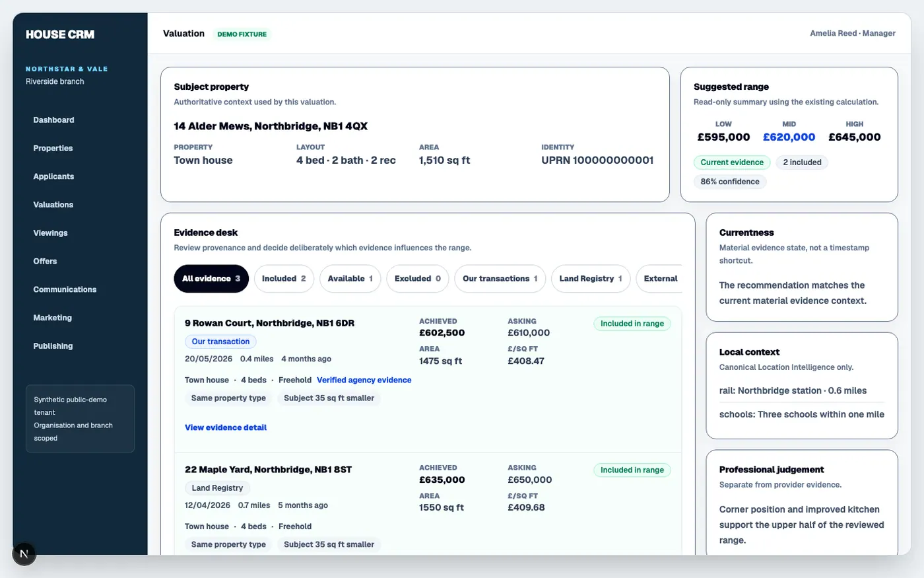
Task: Click the 2 included badge
Action: [802, 163]
